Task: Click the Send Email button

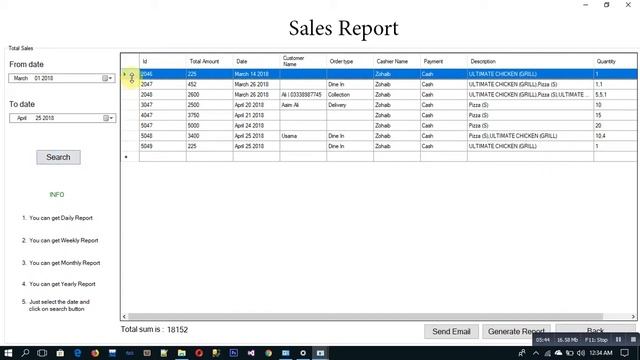Action: (x=451, y=331)
